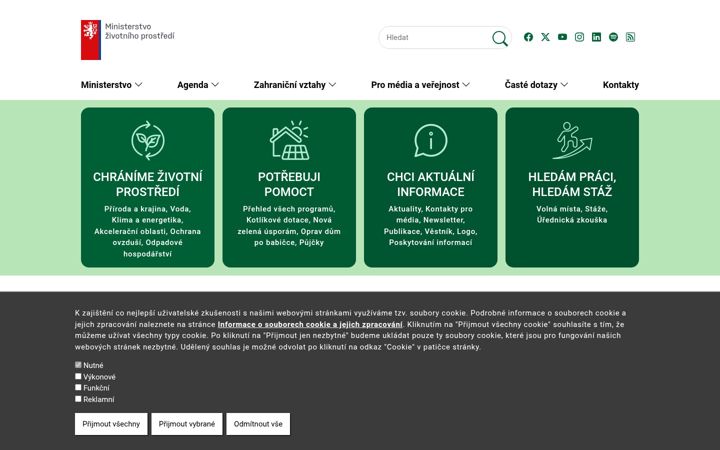The image size is (720, 450).
Task: Open the Zahraniční vztahy menu item
Action: 289,85
